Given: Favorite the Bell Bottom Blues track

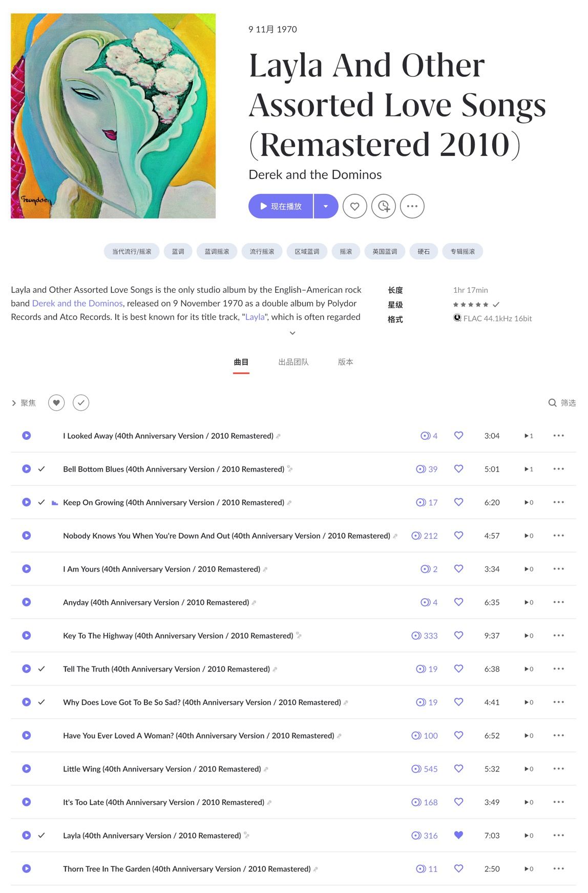Looking at the screenshot, I should click(458, 469).
